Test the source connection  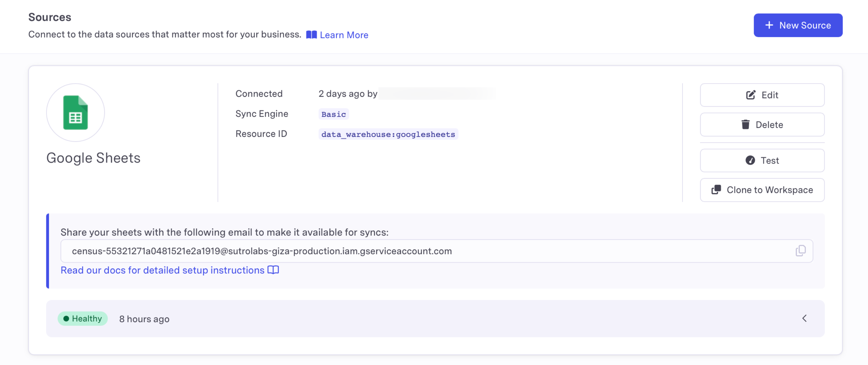pyautogui.click(x=762, y=160)
